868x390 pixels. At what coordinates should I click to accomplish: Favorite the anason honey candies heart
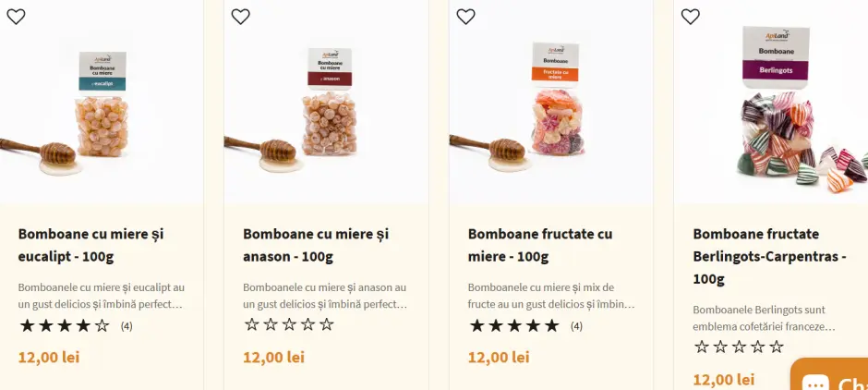click(x=241, y=17)
